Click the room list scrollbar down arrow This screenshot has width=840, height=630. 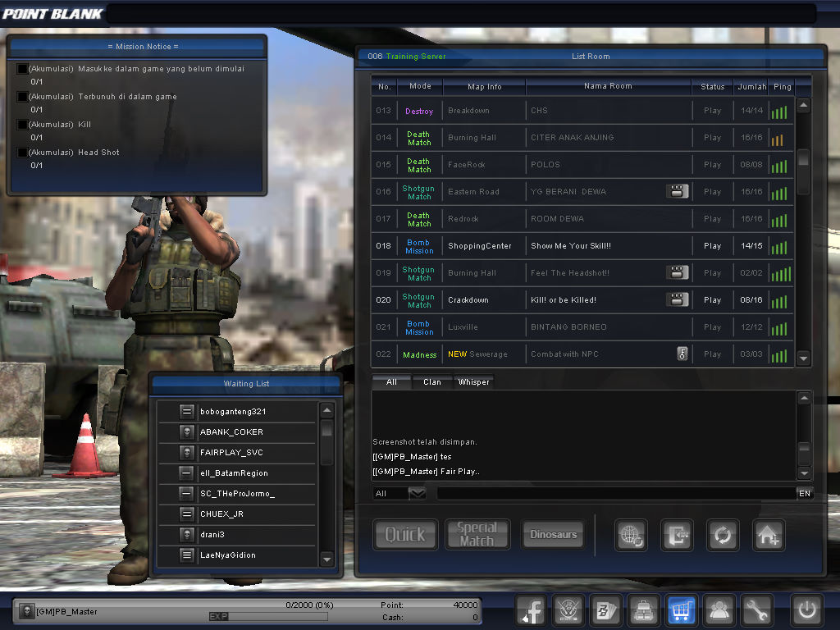click(803, 358)
